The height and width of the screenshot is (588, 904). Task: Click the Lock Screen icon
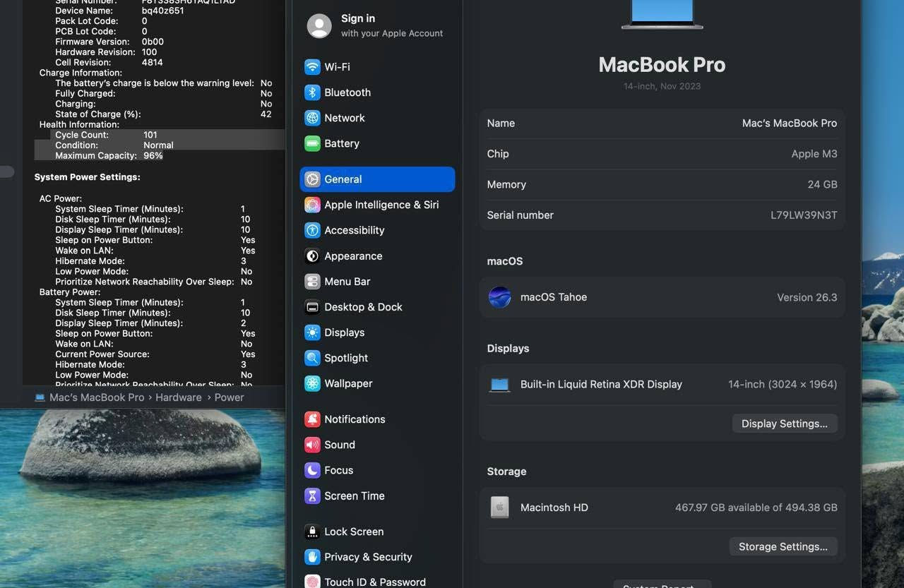point(312,532)
